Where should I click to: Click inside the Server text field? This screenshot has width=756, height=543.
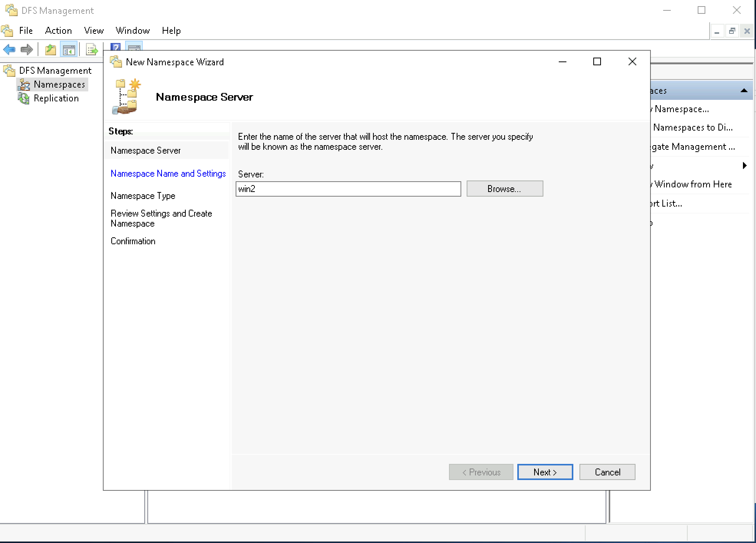348,189
